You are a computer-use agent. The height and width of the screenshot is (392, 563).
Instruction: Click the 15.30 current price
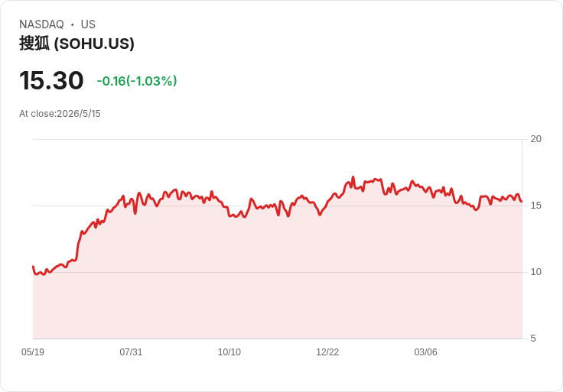(51, 80)
